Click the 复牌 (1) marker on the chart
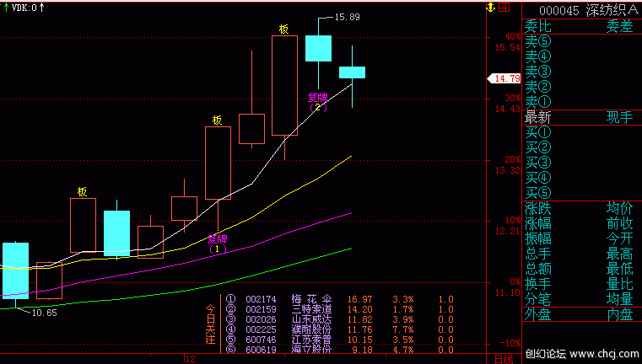Viewport: 642px width, 364px height. [x=218, y=244]
